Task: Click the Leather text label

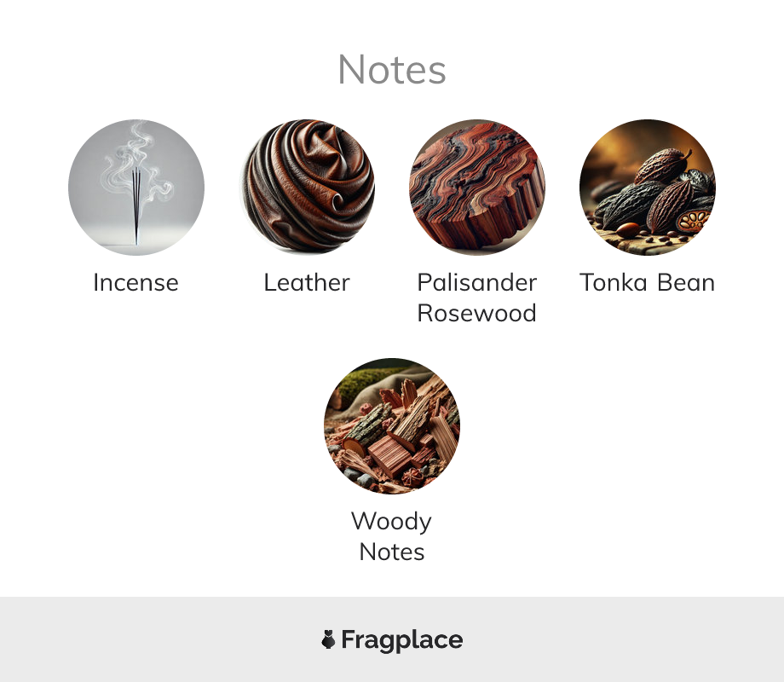Action: tap(307, 283)
